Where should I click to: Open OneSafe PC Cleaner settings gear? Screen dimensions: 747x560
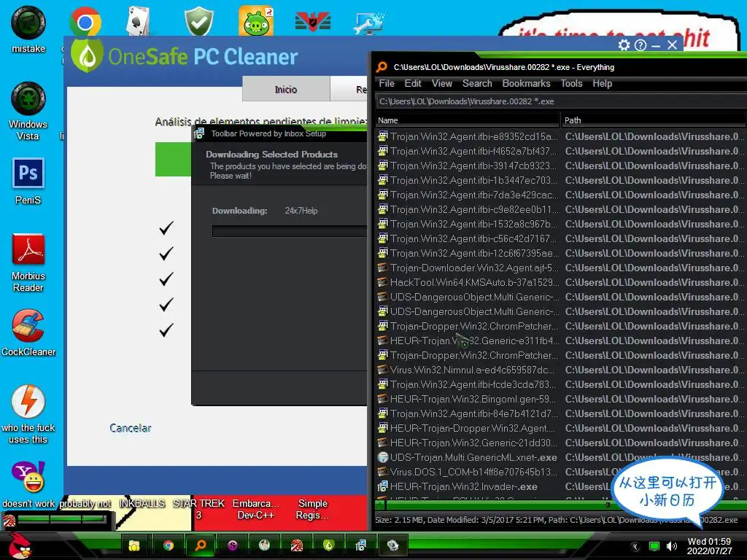tap(624, 45)
